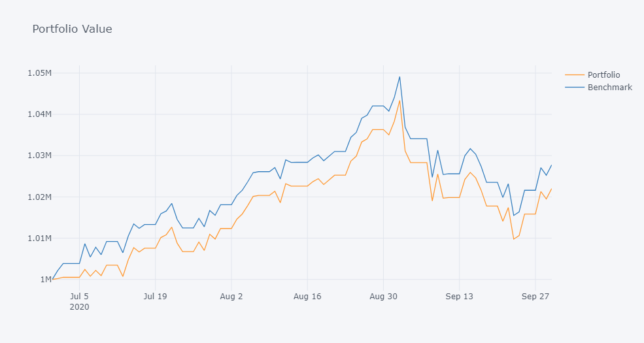Click the blue Benchmark legend line swatch
The width and height of the screenshot is (644, 343).
point(574,87)
